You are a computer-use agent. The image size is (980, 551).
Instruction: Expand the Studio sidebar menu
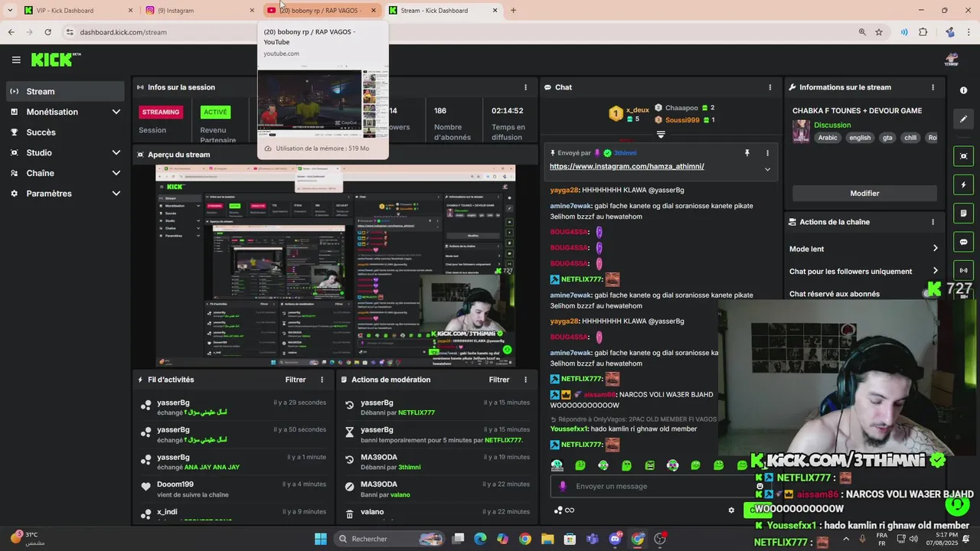pos(116,152)
